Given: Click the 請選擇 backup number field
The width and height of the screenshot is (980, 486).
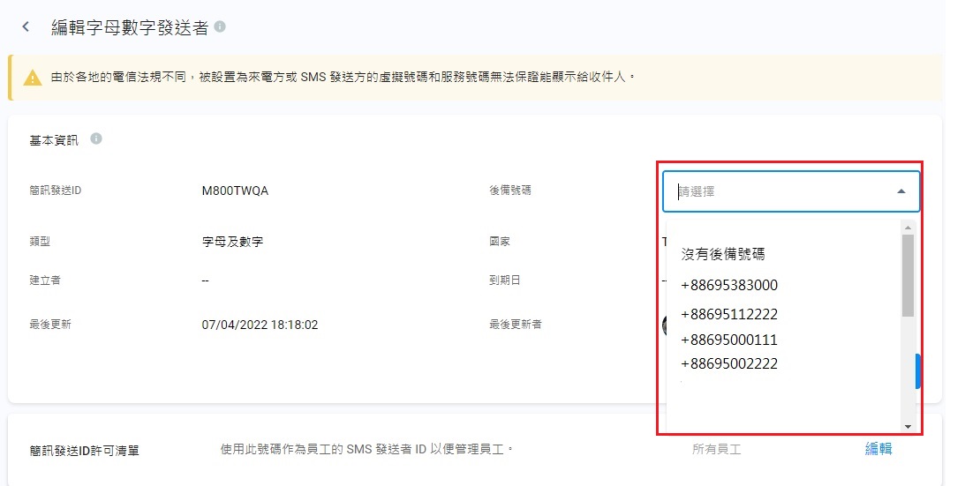Looking at the screenshot, I should (x=777, y=191).
